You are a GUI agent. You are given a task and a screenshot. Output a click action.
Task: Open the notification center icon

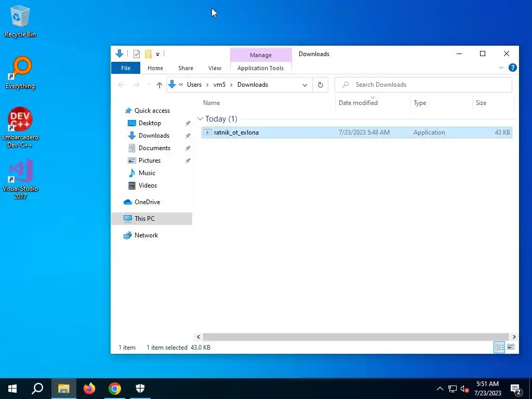tap(516, 390)
